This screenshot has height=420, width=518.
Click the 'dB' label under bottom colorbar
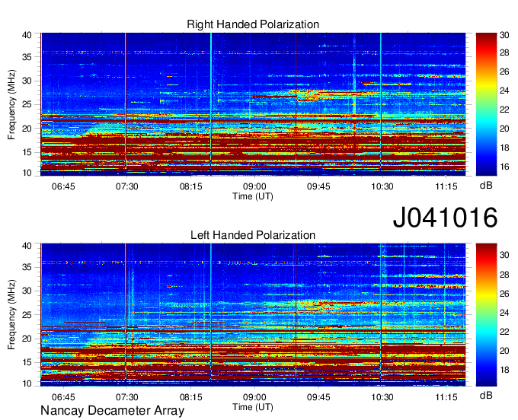[x=486, y=396]
